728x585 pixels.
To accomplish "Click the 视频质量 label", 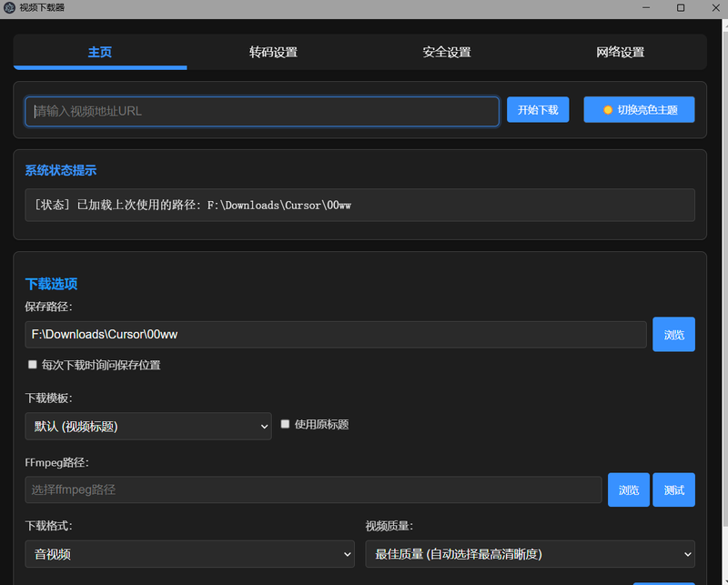I will tap(389, 526).
